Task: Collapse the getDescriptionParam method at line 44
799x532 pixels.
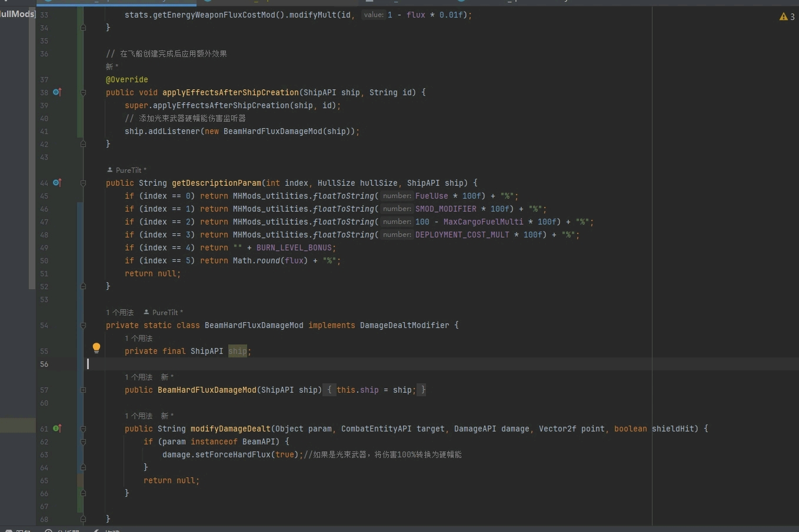Action: pos(83,183)
